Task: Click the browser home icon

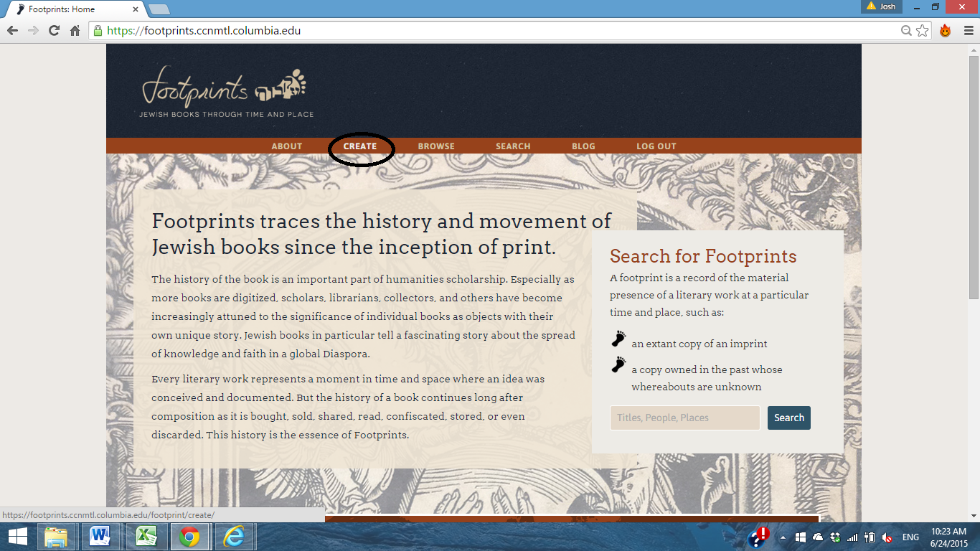Action: tap(75, 31)
